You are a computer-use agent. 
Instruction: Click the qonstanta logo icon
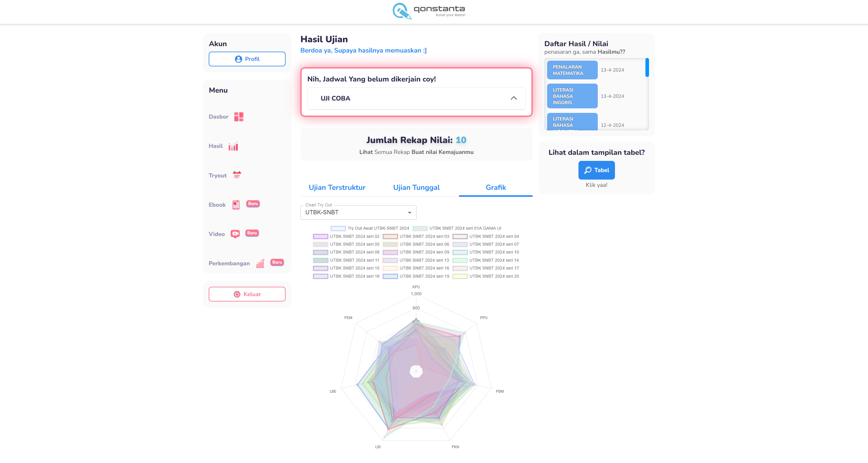[401, 11]
